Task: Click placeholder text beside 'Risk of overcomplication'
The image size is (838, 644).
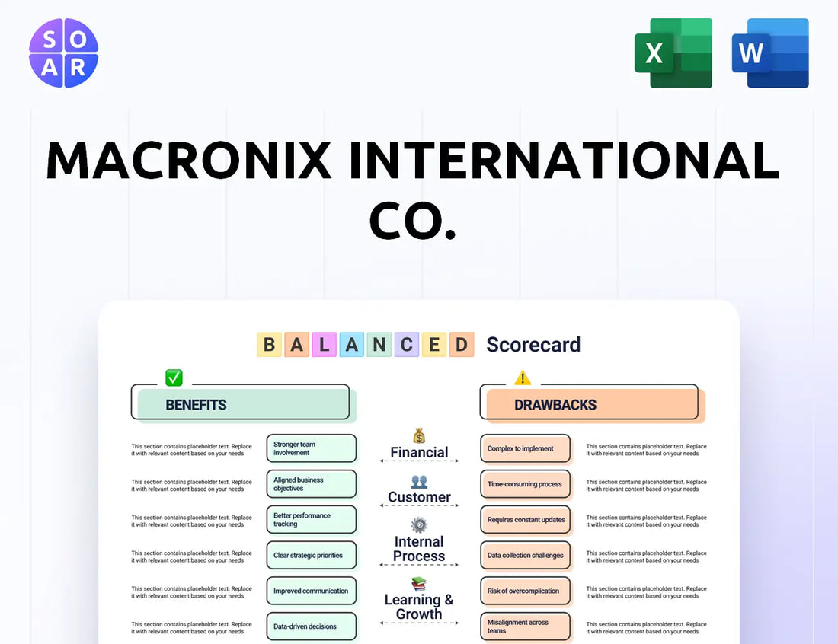Action: coord(646,592)
